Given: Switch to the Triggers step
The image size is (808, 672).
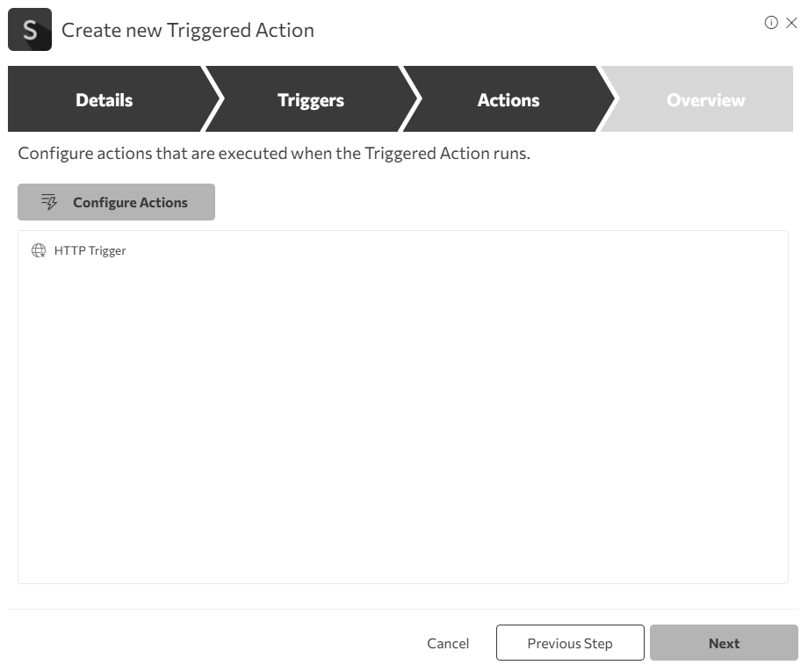Looking at the screenshot, I should (310, 99).
